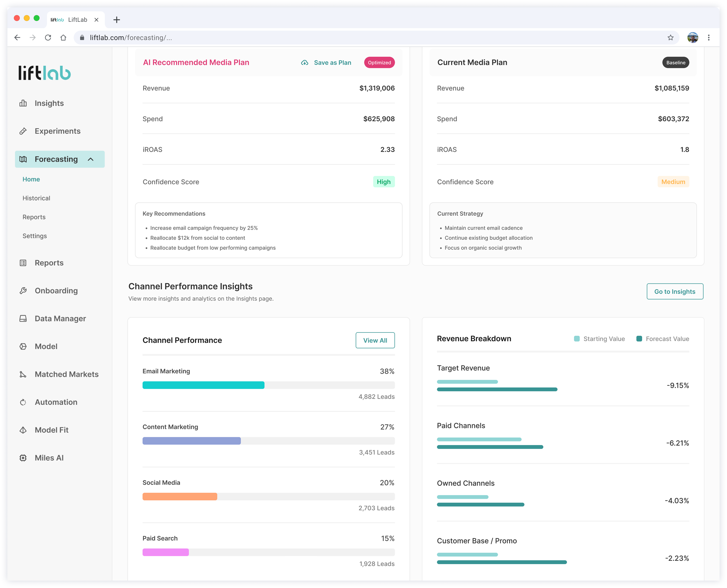Click the Email Marketing progress bar

coord(269,385)
